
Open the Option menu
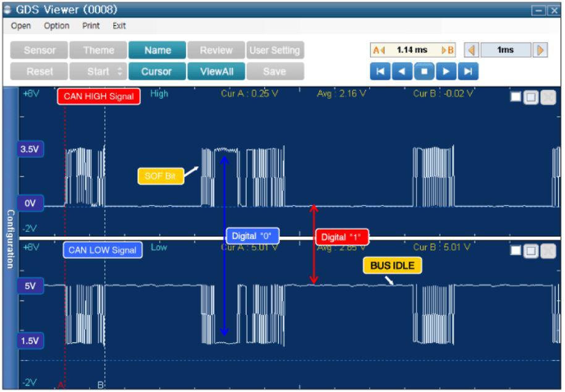click(57, 26)
